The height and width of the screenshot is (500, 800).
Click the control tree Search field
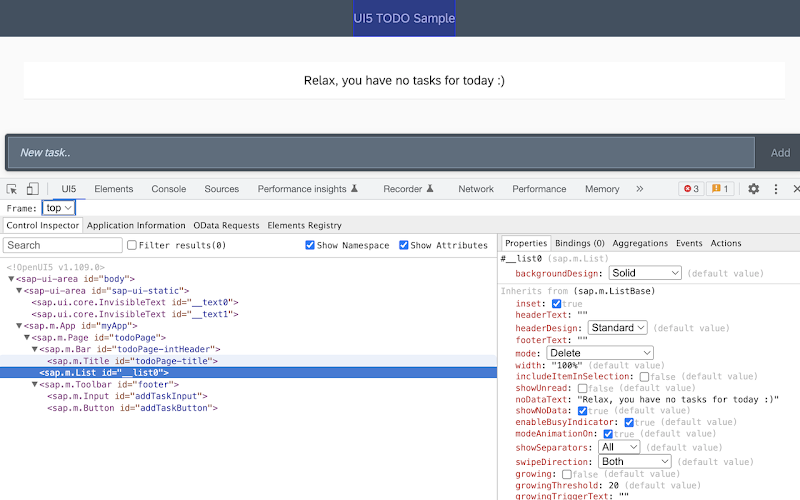tap(63, 245)
